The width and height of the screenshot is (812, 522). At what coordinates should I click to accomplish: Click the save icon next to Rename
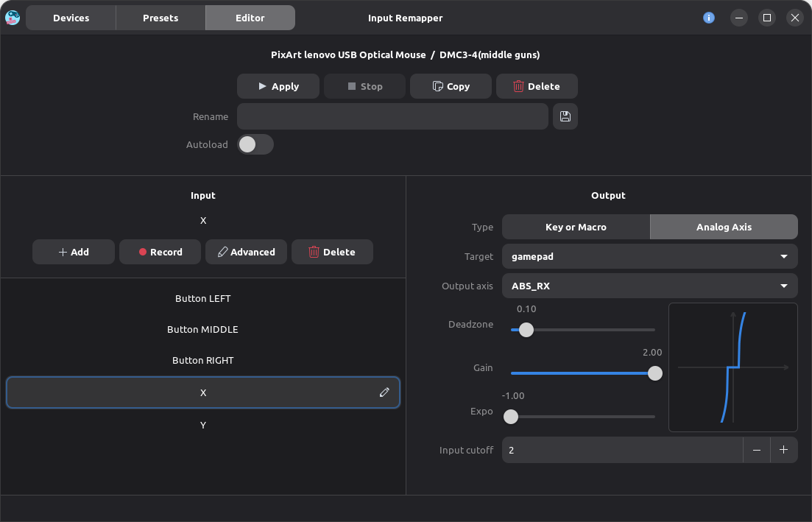pyautogui.click(x=565, y=116)
